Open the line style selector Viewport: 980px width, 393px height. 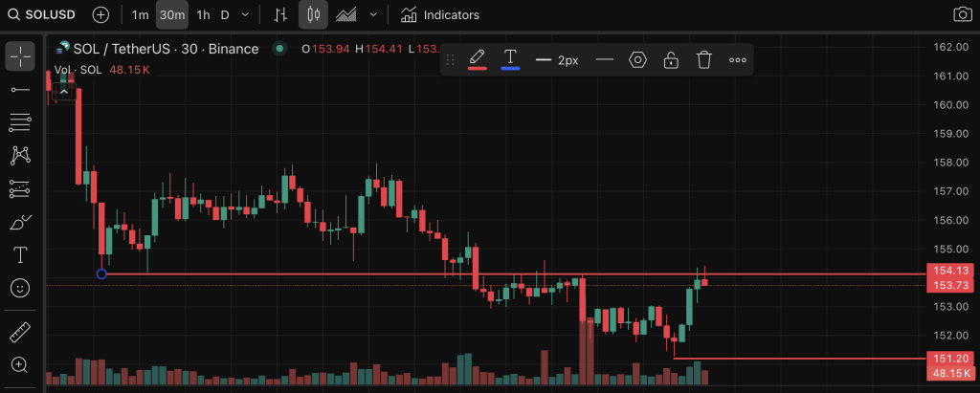(605, 60)
